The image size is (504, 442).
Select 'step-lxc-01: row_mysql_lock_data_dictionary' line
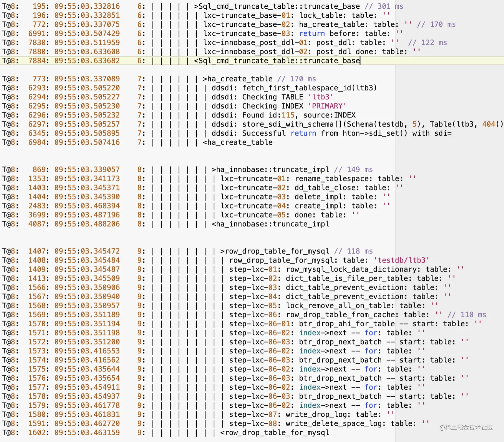(x=233, y=269)
